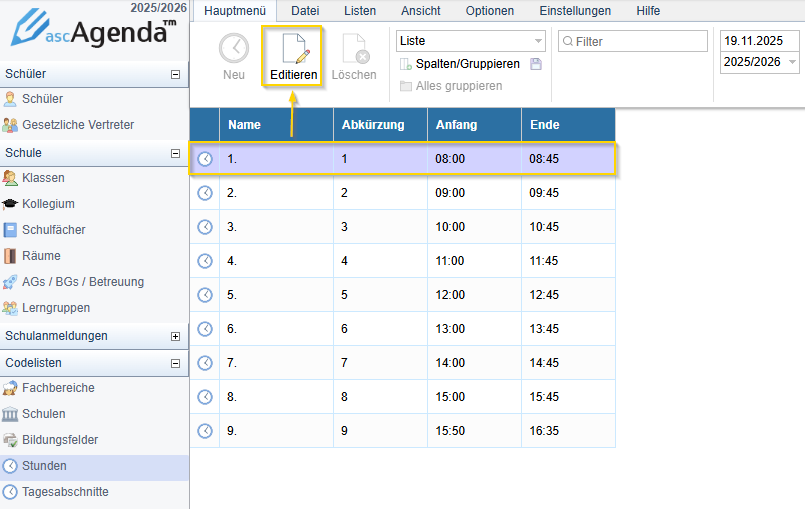Click the Editieren pencil icon
The height and width of the screenshot is (509, 805).
293,49
